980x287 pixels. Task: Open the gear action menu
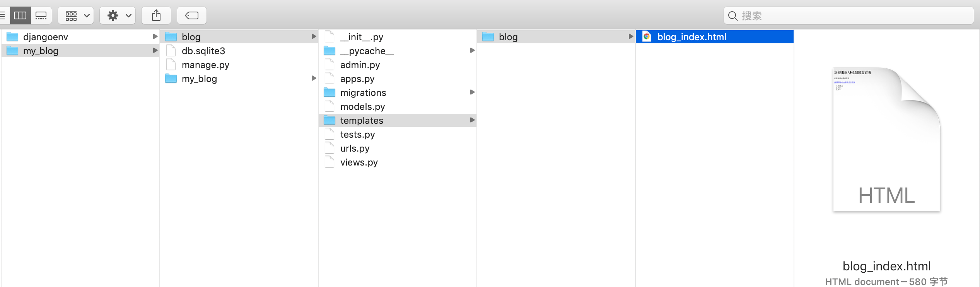click(x=118, y=15)
